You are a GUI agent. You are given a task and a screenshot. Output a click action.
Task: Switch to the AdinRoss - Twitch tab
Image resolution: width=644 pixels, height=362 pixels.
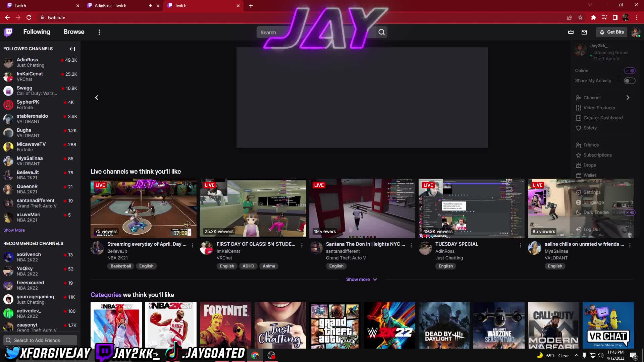tap(123, 6)
